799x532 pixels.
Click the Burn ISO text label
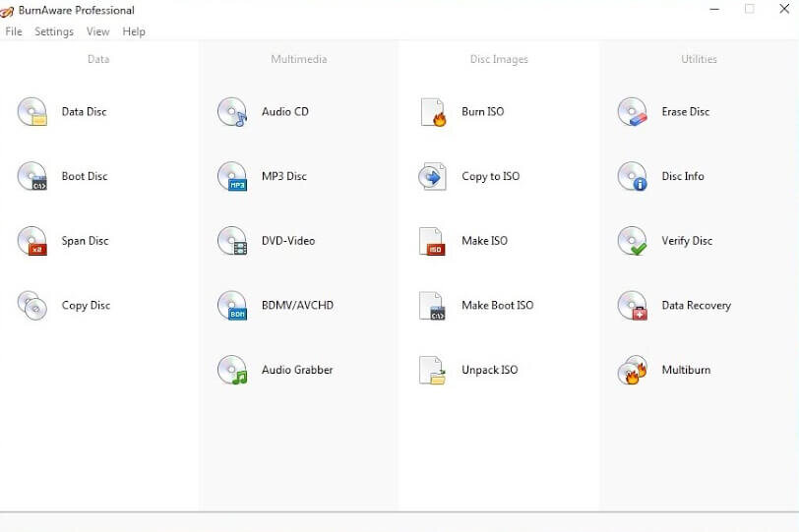(482, 111)
